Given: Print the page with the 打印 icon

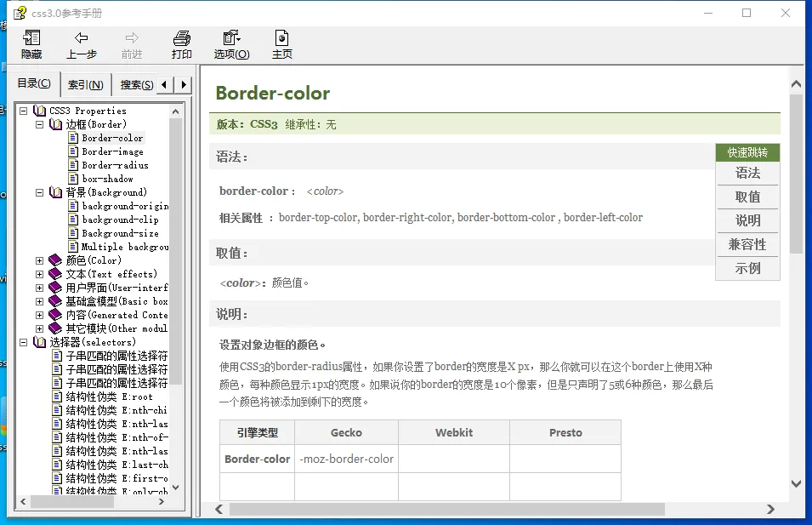Looking at the screenshot, I should 182,44.
